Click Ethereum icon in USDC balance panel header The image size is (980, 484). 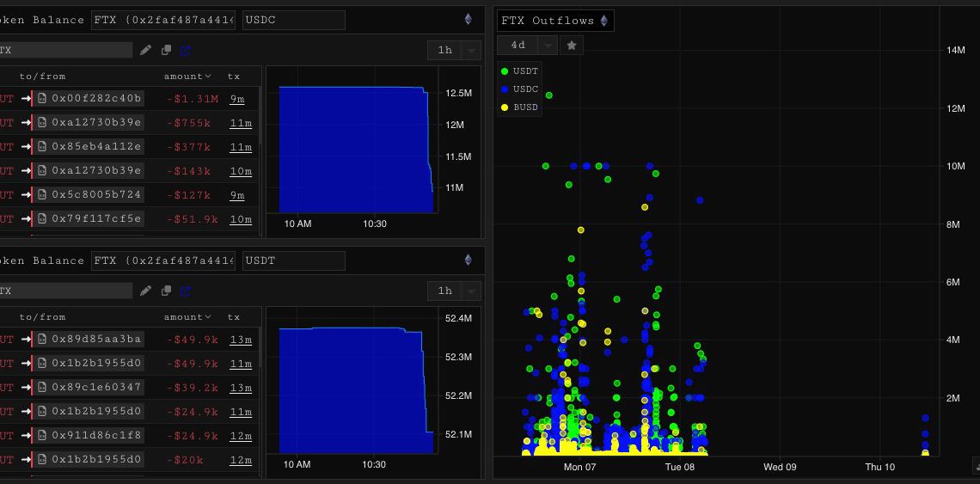(469, 20)
